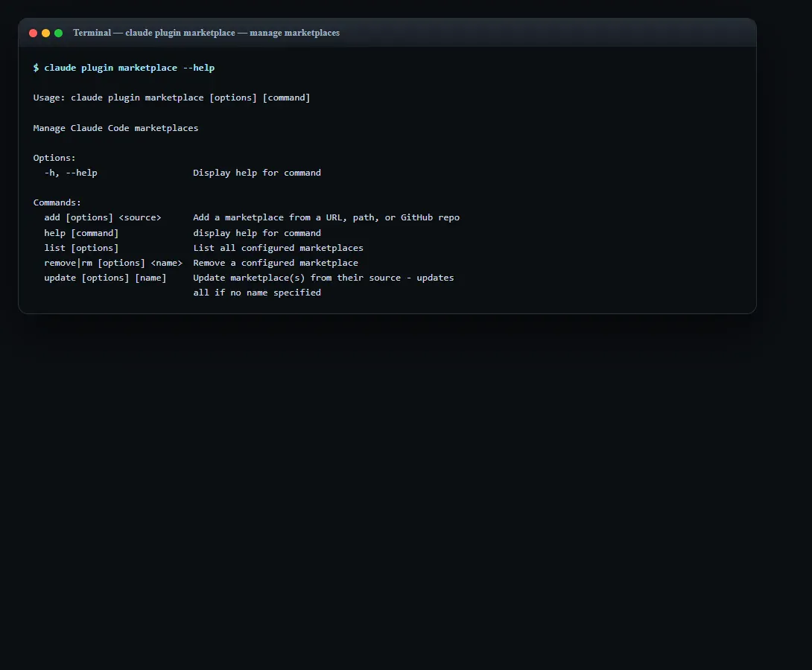Image resolution: width=812 pixels, height=670 pixels.
Task: Click the red close window dot
Action: click(33, 33)
